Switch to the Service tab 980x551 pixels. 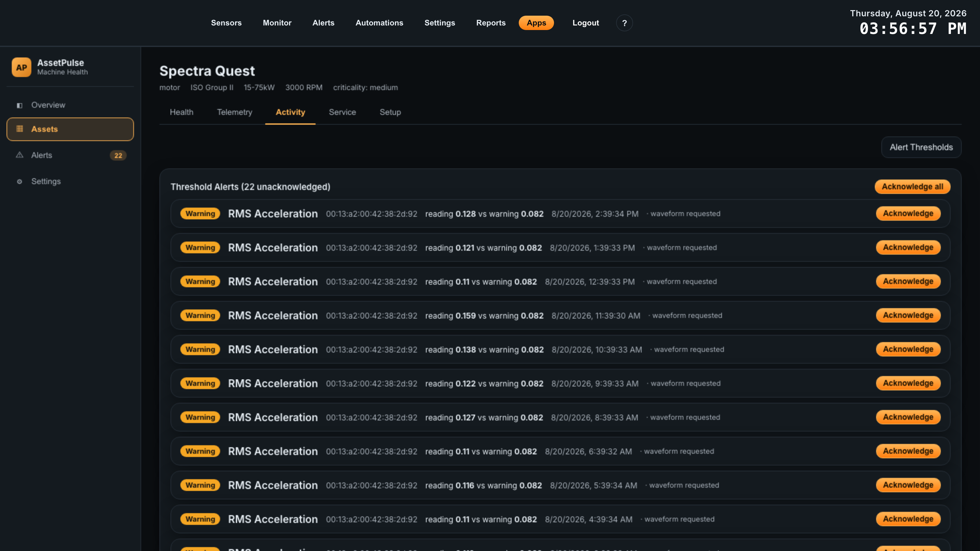click(x=342, y=112)
